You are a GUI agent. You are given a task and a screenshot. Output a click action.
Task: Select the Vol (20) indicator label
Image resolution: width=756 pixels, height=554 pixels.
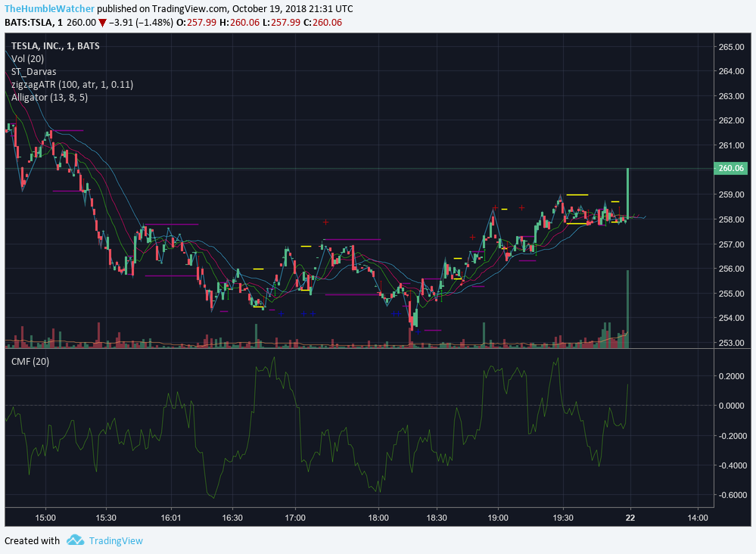point(27,59)
